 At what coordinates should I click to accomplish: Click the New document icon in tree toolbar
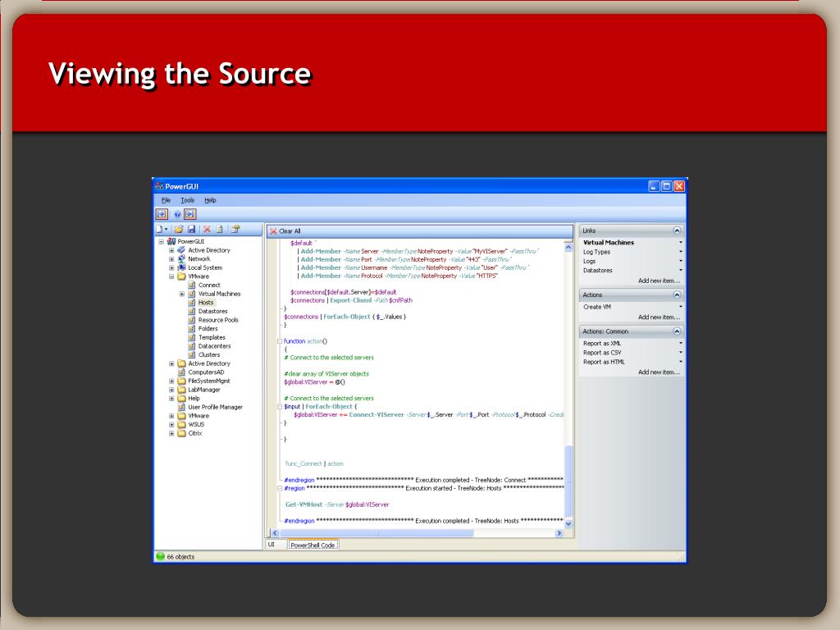159,230
